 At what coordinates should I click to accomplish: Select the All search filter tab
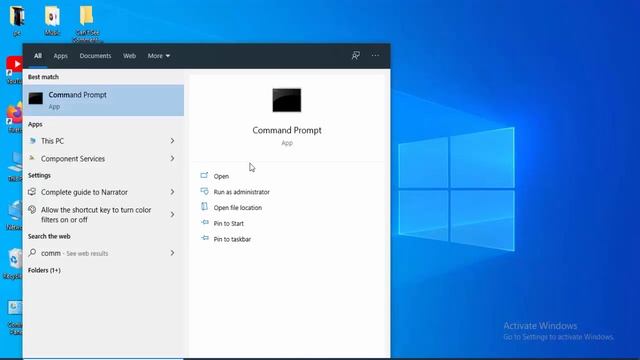click(x=38, y=56)
